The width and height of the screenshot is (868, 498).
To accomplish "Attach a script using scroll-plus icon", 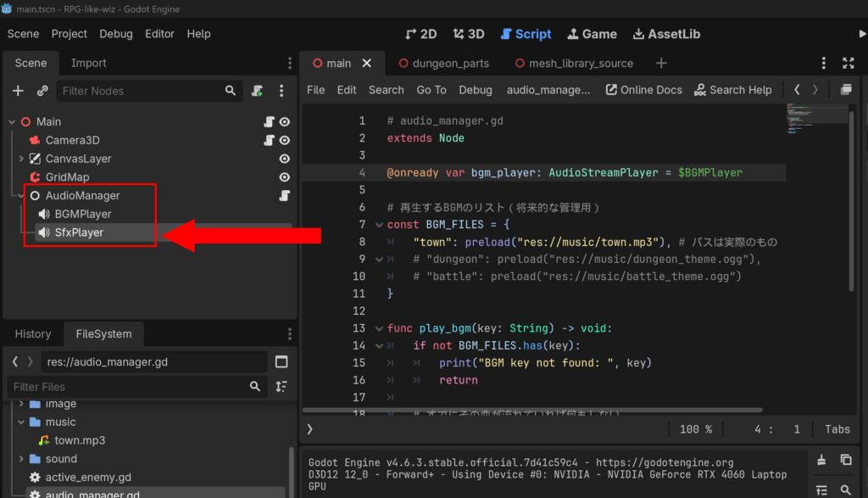I will [257, 90].
